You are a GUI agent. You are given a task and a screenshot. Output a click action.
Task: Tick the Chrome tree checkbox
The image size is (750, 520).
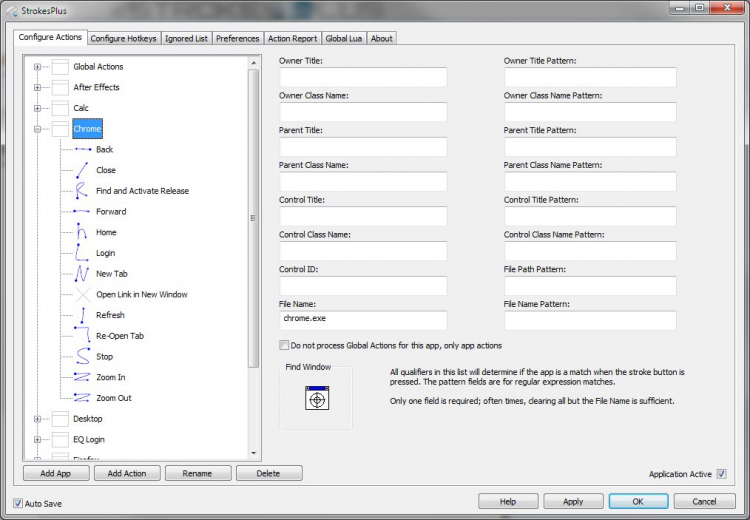[60, 128]
